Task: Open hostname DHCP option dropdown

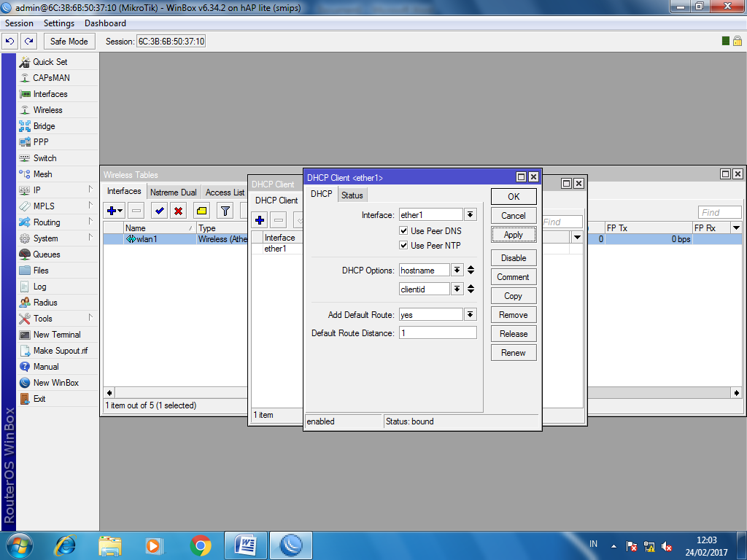Action: pyautogui.click(x=457, y=270)
